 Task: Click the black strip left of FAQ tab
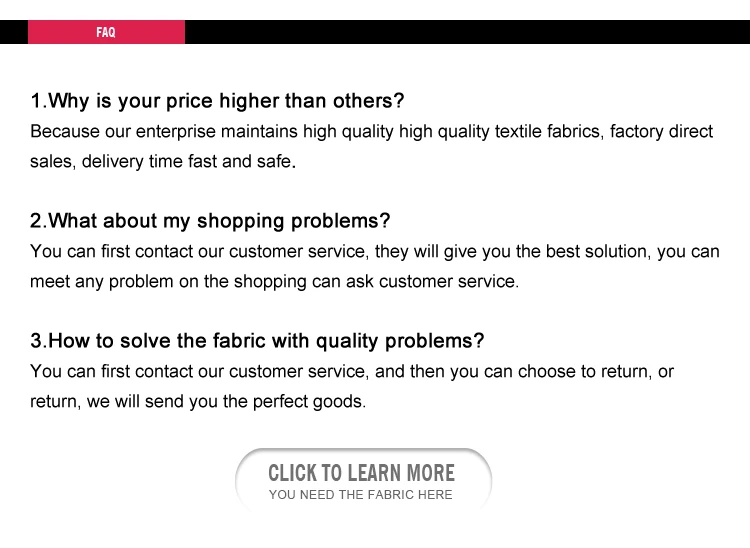[x=13, y=32]
